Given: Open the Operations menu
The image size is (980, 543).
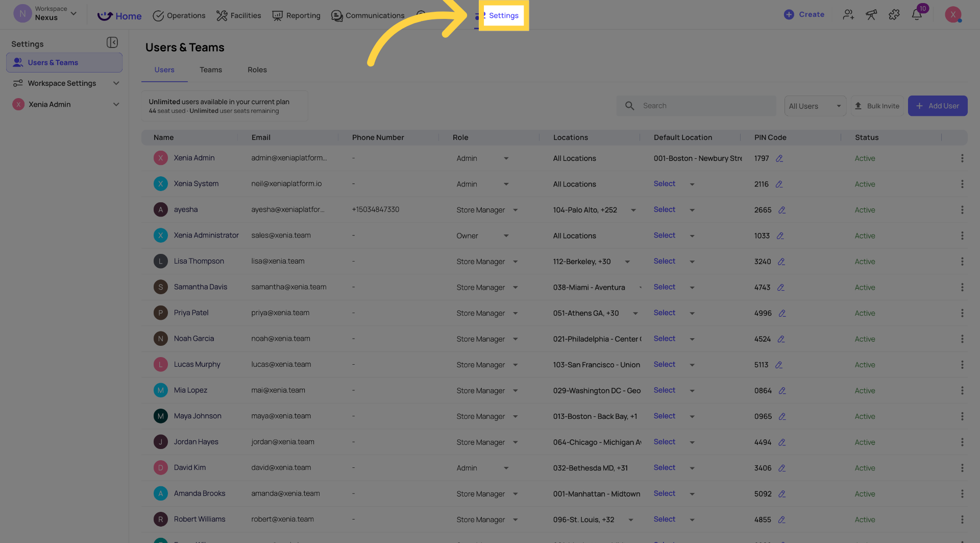Looking at the screenshot, I should pyautogui.click(x=179, y=15).
